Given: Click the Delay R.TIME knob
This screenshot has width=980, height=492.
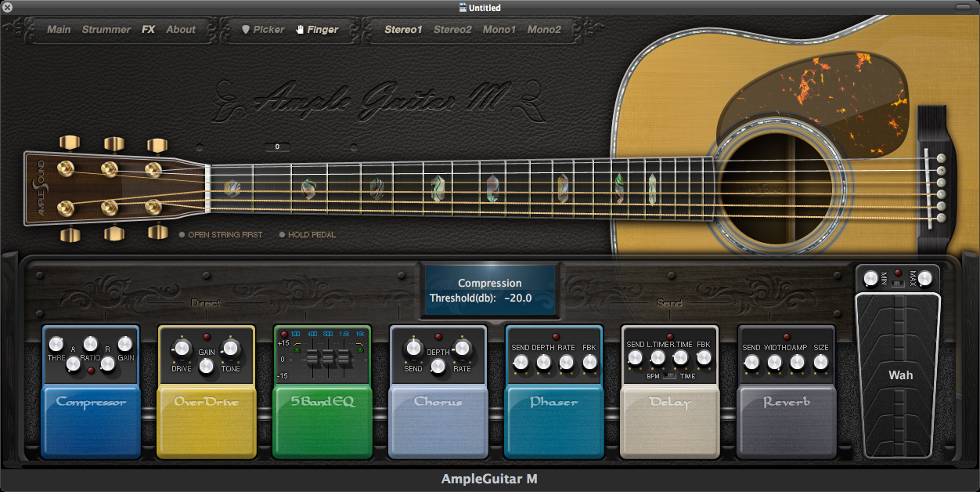Looking at the screenshot, I should [x=681, y=357].
